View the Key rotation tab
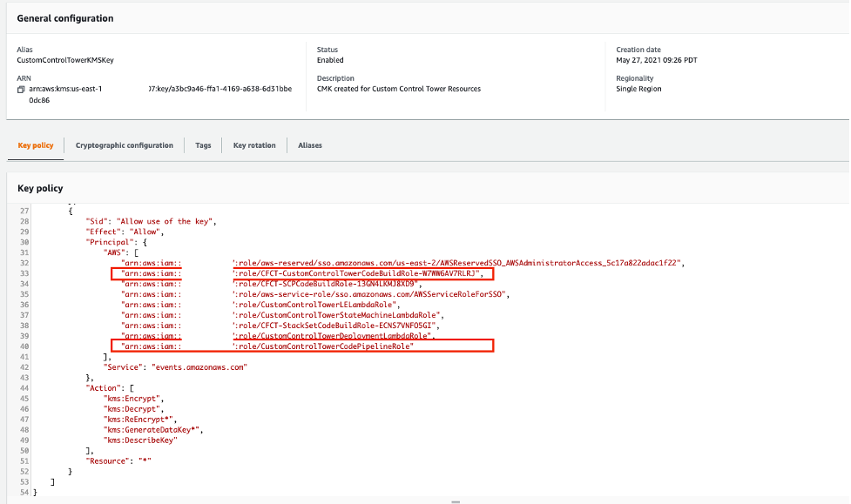 (253, 145)
